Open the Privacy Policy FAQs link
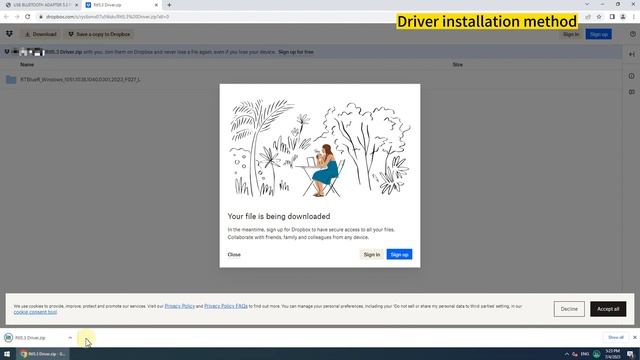 point(226,306)
